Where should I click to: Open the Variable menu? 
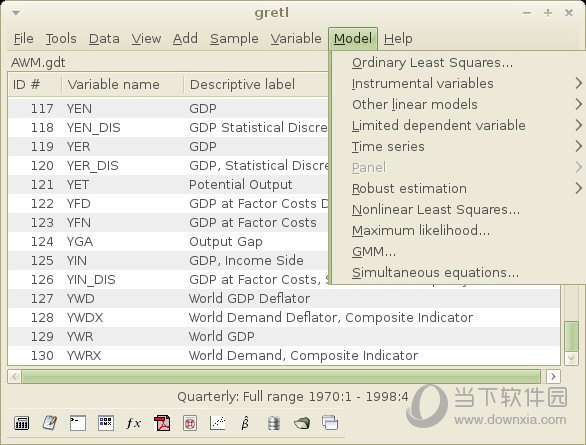pos(296,38)
